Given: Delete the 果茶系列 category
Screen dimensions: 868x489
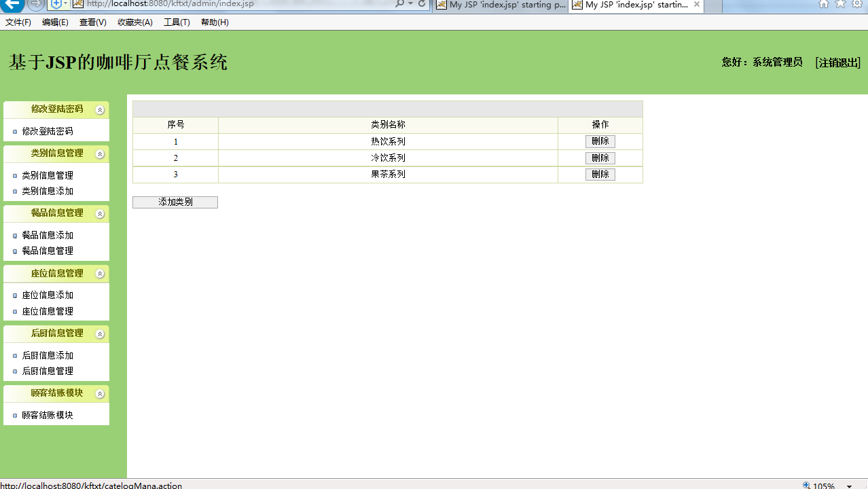Looking at the screenshot, I should coord(600,175).
